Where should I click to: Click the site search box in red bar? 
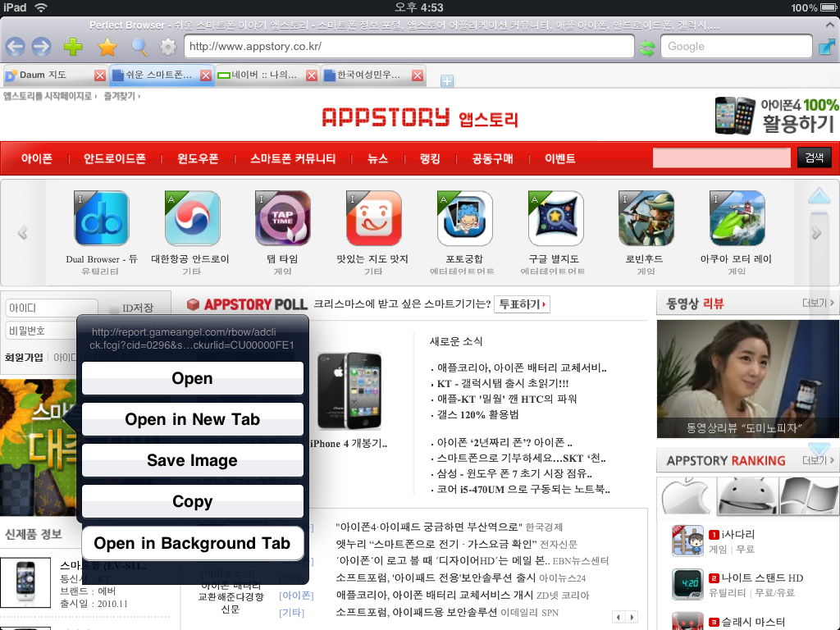[721, 158]
